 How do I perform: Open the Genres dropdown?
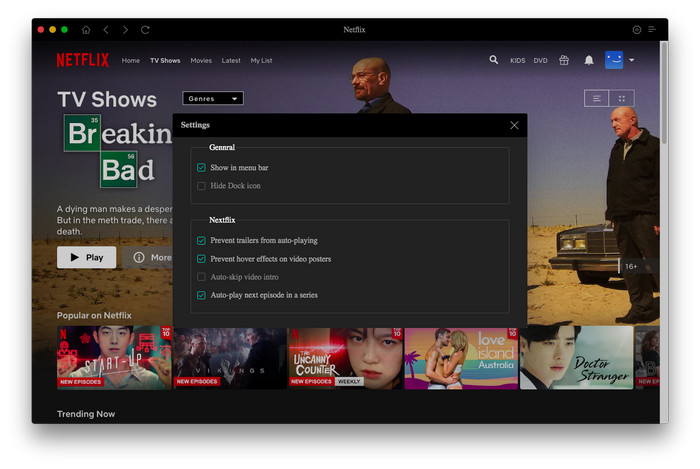212,98
